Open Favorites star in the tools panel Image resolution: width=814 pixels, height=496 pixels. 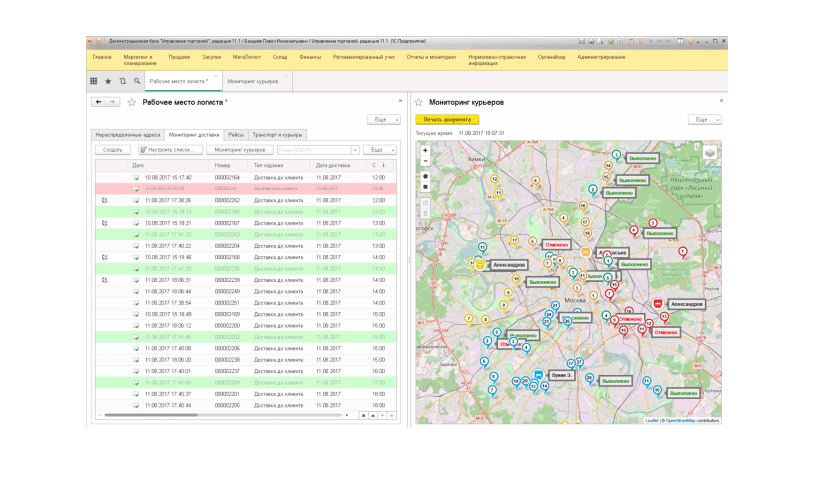pyautogui.click(x=108, y=81)
